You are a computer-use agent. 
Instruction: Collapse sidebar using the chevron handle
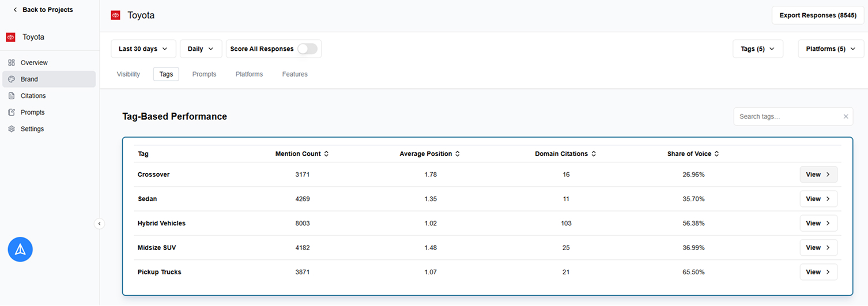pos(99,224)
